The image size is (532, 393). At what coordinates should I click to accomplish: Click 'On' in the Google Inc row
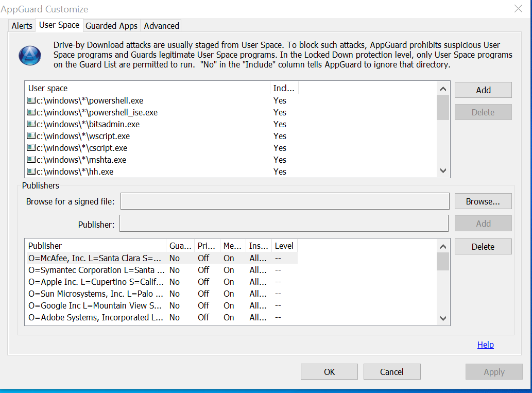coord(229,305)
